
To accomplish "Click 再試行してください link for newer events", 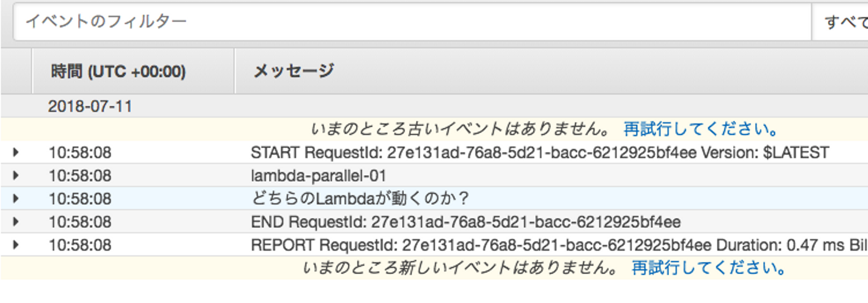I will tap(709, 267).
